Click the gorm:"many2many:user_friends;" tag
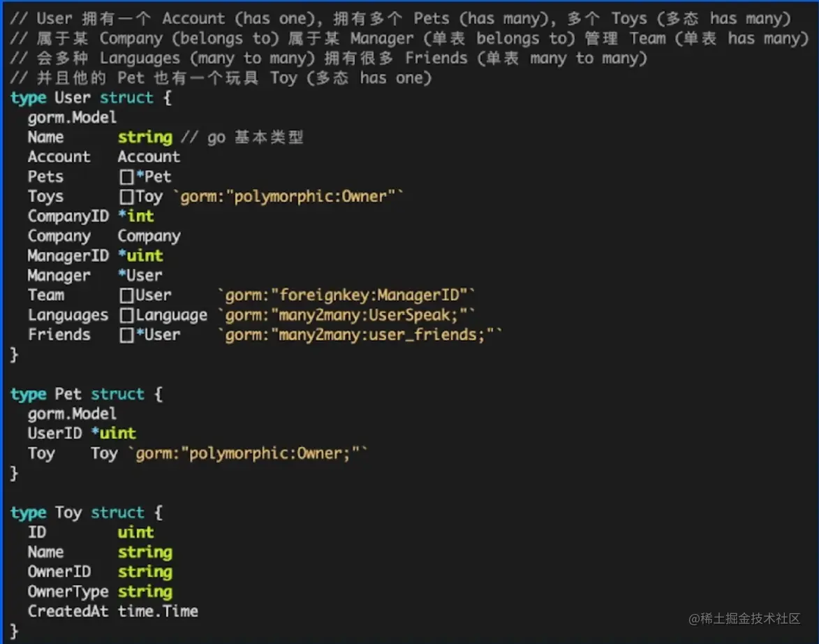 pyautogui.click(x=360, y=335)
